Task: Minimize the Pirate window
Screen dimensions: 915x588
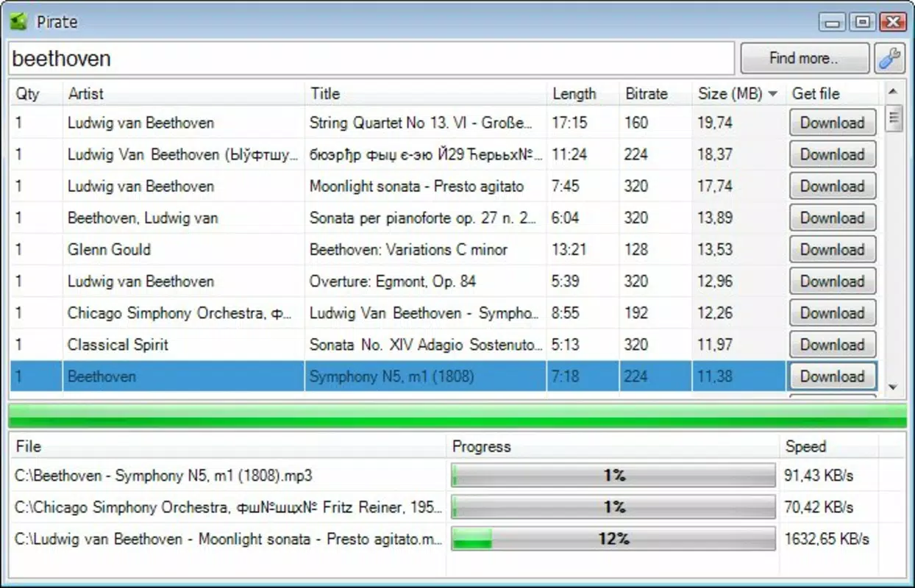Action: pyautogui.click(x=833, y=22)
